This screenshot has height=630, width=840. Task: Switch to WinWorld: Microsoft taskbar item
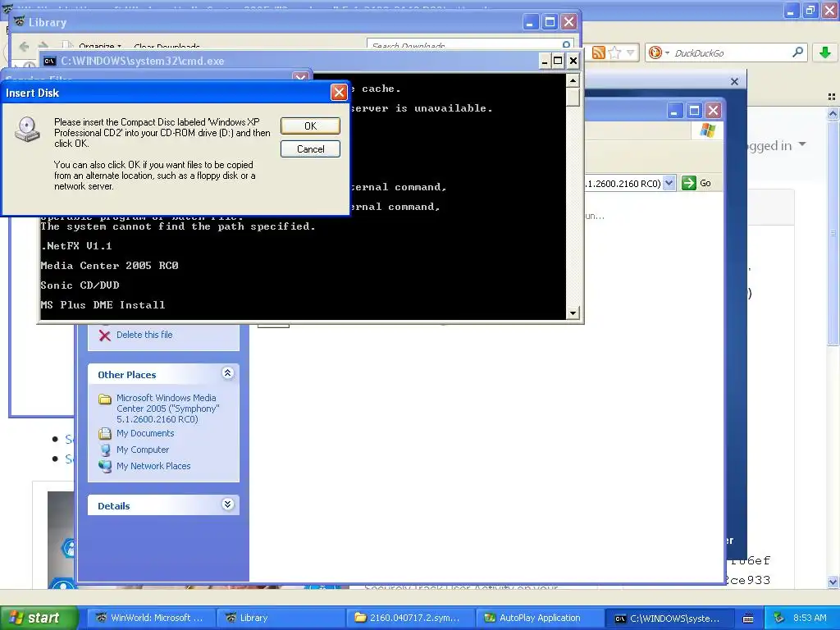click(150, 618)
